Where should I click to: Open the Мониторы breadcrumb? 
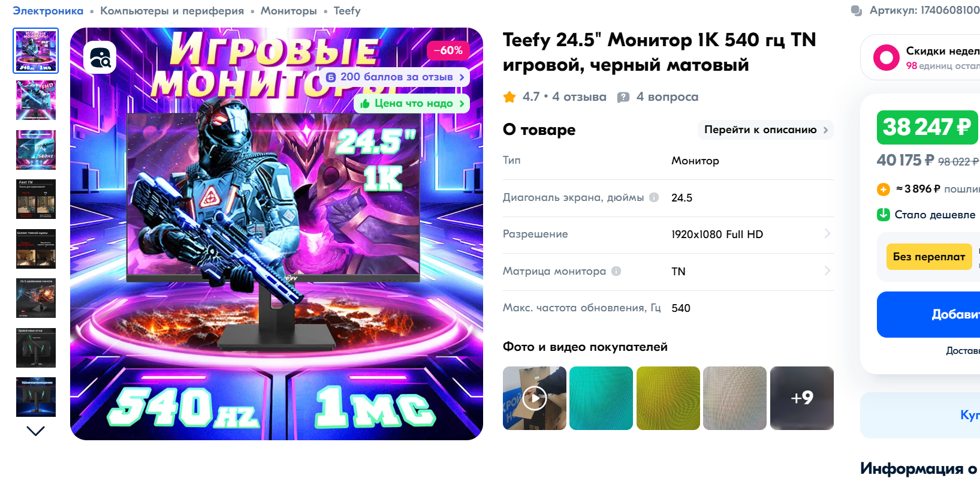[288, 11]
